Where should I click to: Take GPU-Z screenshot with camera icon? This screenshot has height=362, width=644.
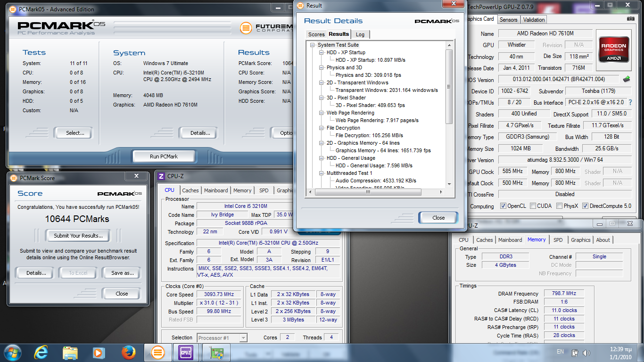[x=630, y=19]
